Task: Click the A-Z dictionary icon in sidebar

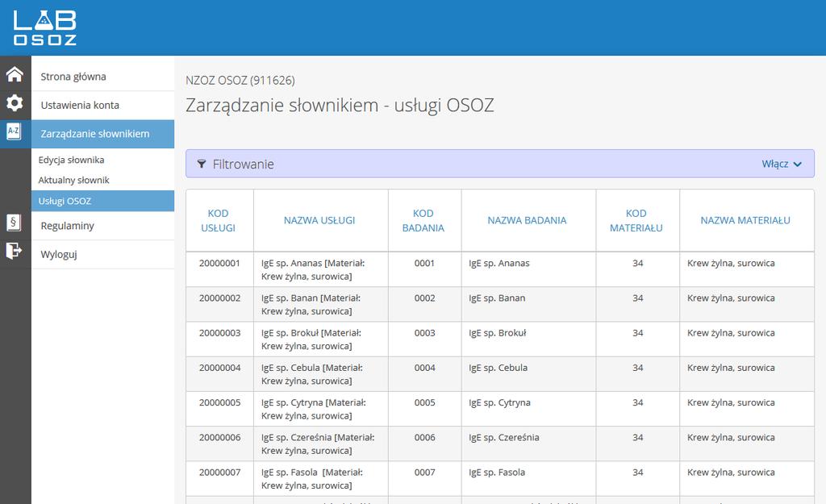Action: (x=14, y=131)
